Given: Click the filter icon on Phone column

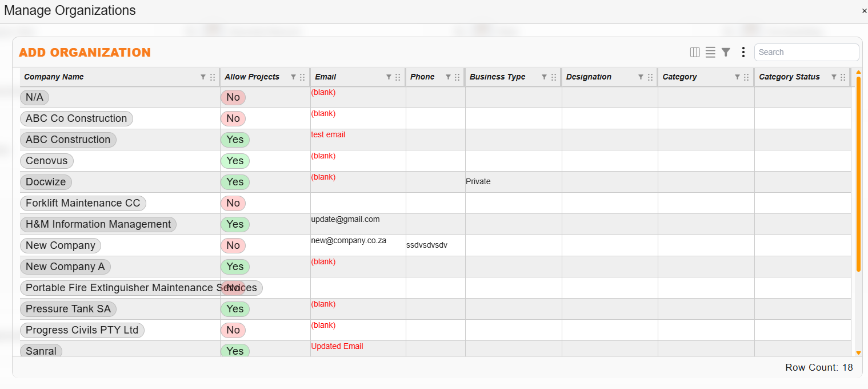Looking at the screenshot, I should tap(448, 77).
